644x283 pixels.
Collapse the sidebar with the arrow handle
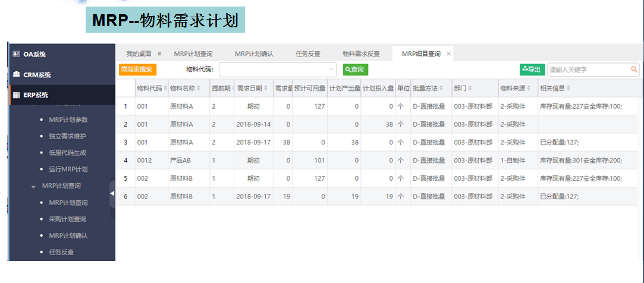(x=112, y=193)
